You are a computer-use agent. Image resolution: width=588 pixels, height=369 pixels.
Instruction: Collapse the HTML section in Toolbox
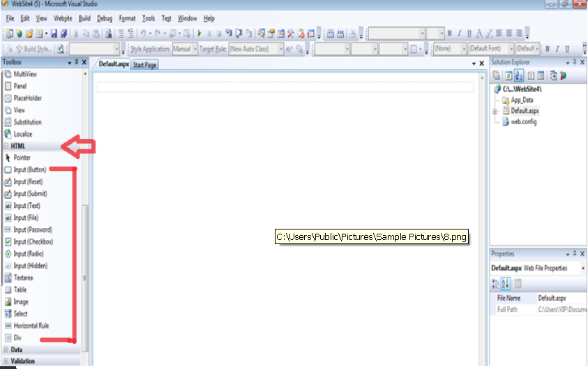tap(6, 146)
